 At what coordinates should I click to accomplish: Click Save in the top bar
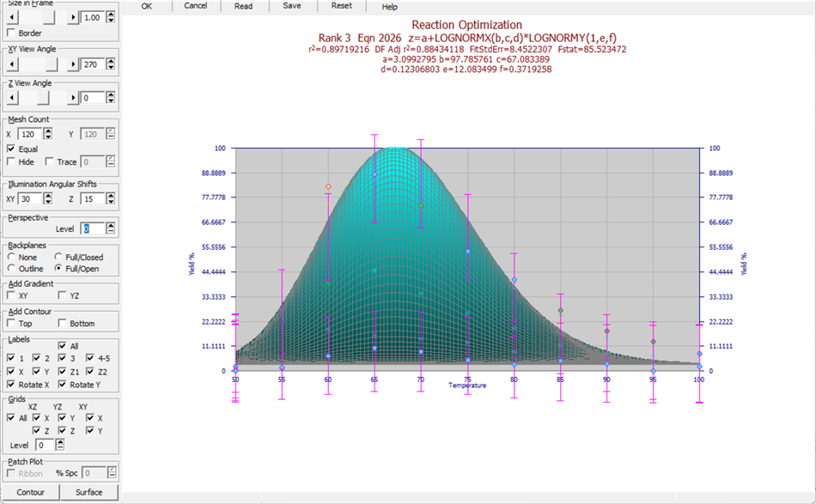(292, 6)
